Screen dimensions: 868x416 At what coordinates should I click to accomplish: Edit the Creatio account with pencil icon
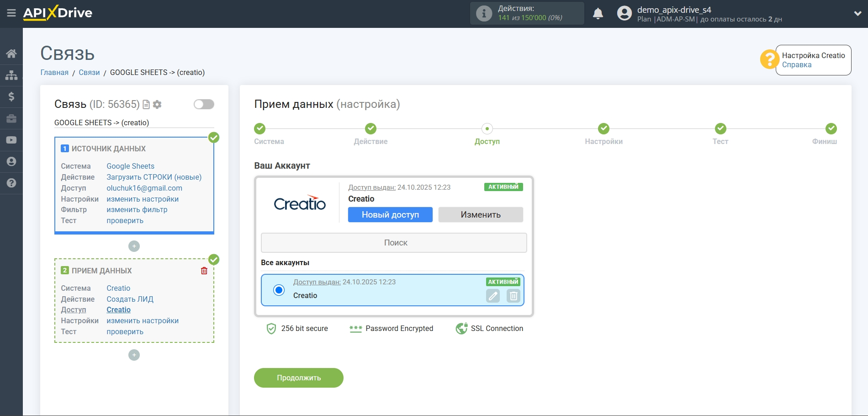(x=493, y=296)
